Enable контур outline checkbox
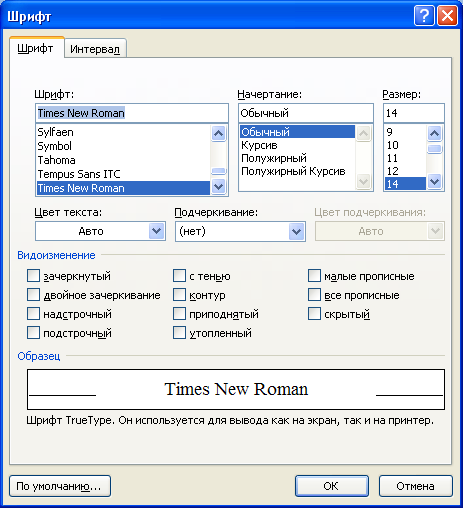Screen dimensions: 463x508 (x=179, y=295)
